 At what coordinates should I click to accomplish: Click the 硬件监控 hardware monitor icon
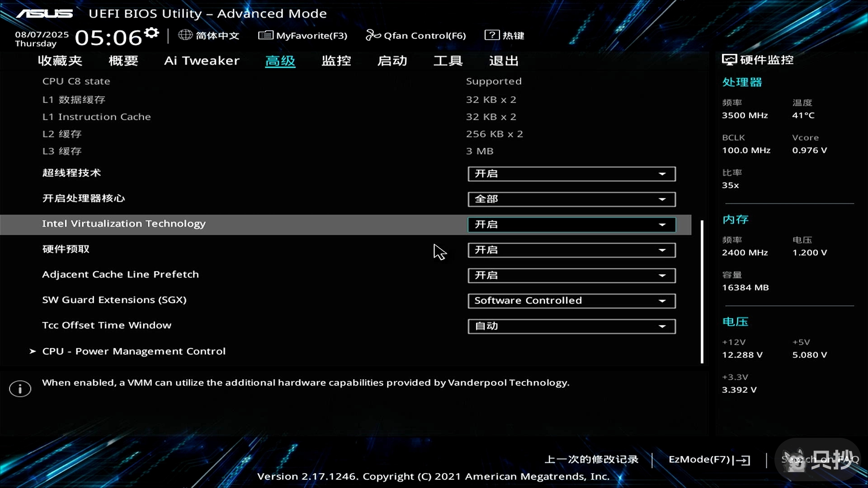click(x=729, y=59)
